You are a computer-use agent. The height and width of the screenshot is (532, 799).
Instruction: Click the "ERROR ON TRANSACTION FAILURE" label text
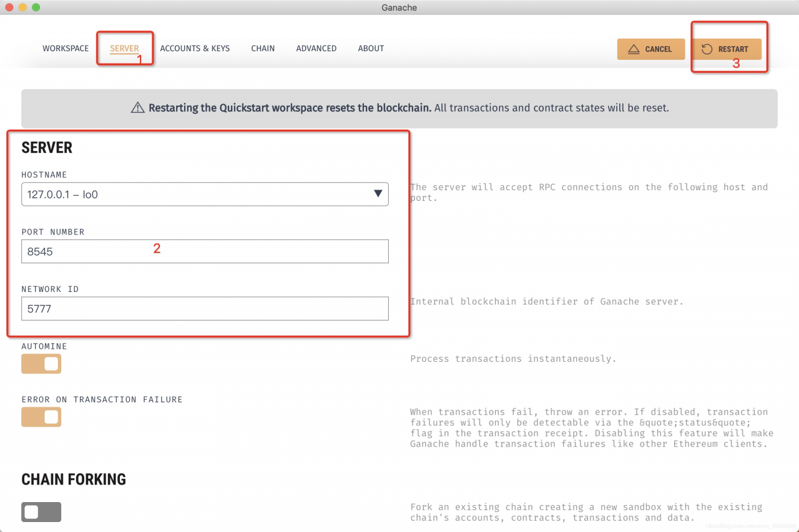102,399
